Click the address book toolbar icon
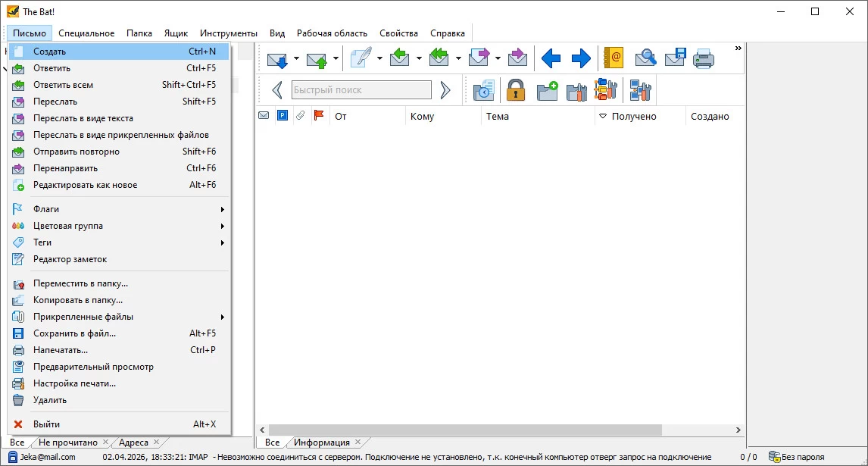868x466 pixels. 613,58
